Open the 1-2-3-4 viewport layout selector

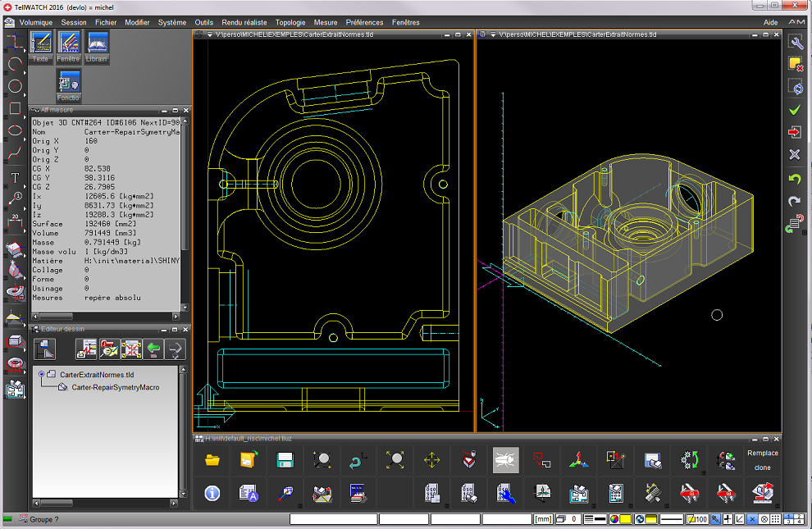pyautogui.click(x=794, y=519)
